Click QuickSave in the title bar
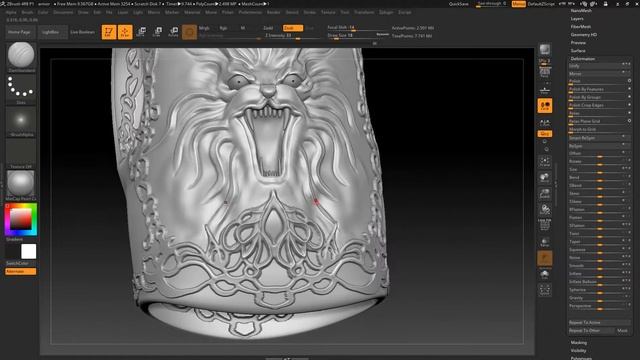 click(459, 4)
